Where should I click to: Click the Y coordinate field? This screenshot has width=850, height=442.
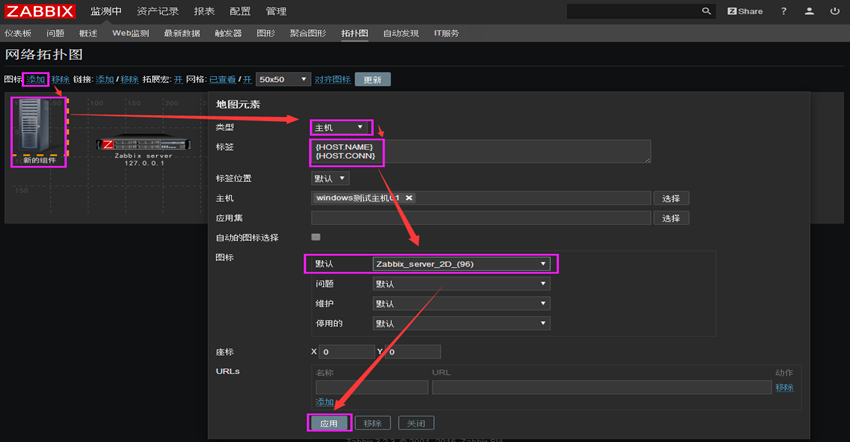413,351
